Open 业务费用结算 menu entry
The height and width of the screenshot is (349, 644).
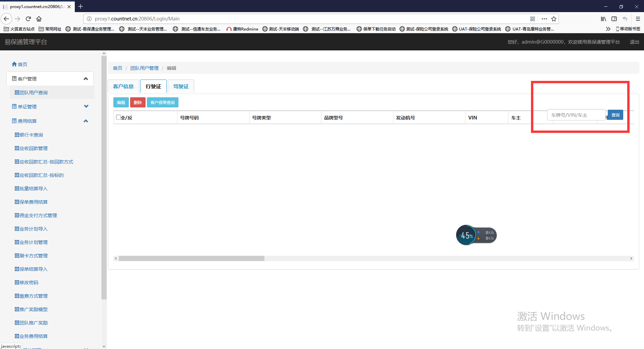coord(31,336)
